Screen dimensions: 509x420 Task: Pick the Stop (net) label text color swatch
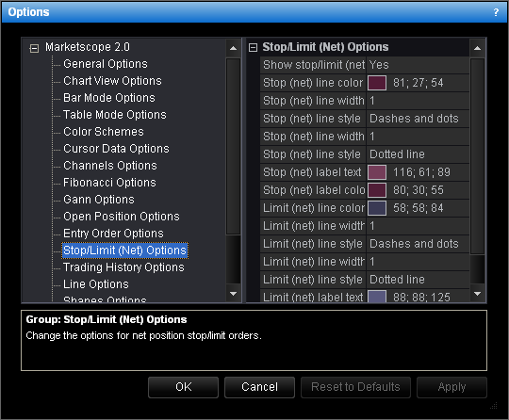[377, 172]
